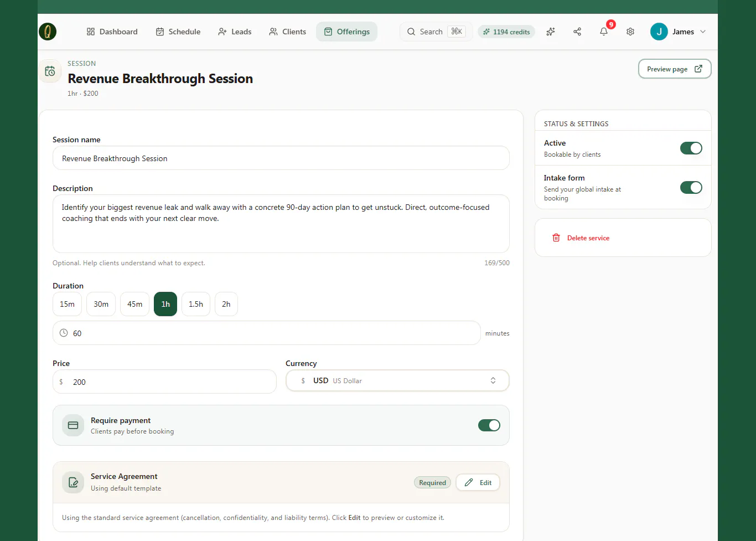Open the Clients tab
This screenshot has width=756, height=541.
287,32
